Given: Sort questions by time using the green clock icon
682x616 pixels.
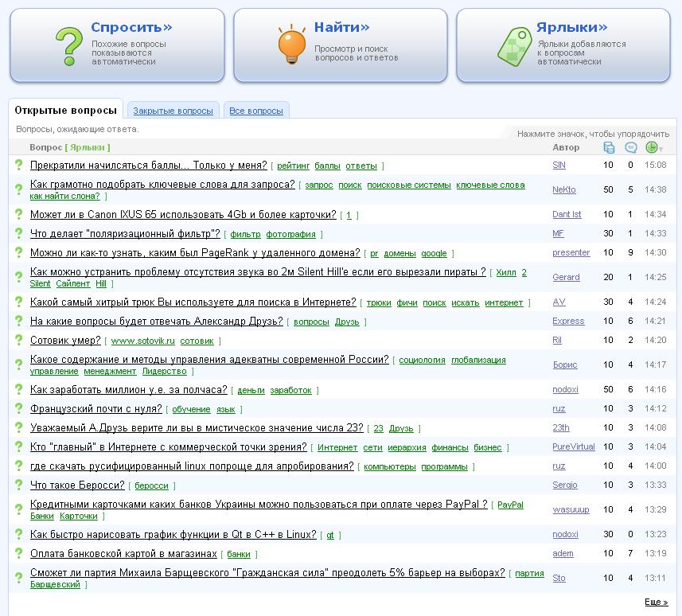Looking at the screenshot, I should click(x=651, y=147).
